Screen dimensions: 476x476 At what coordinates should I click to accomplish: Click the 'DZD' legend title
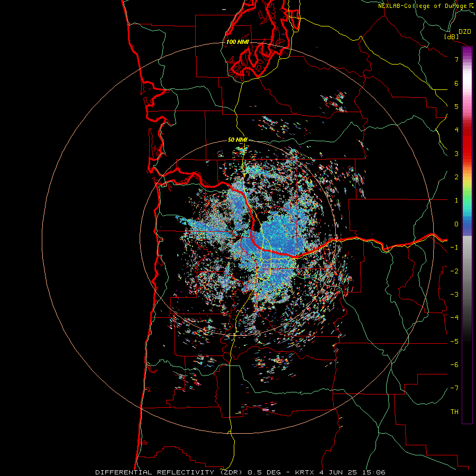tap(465, 32)
